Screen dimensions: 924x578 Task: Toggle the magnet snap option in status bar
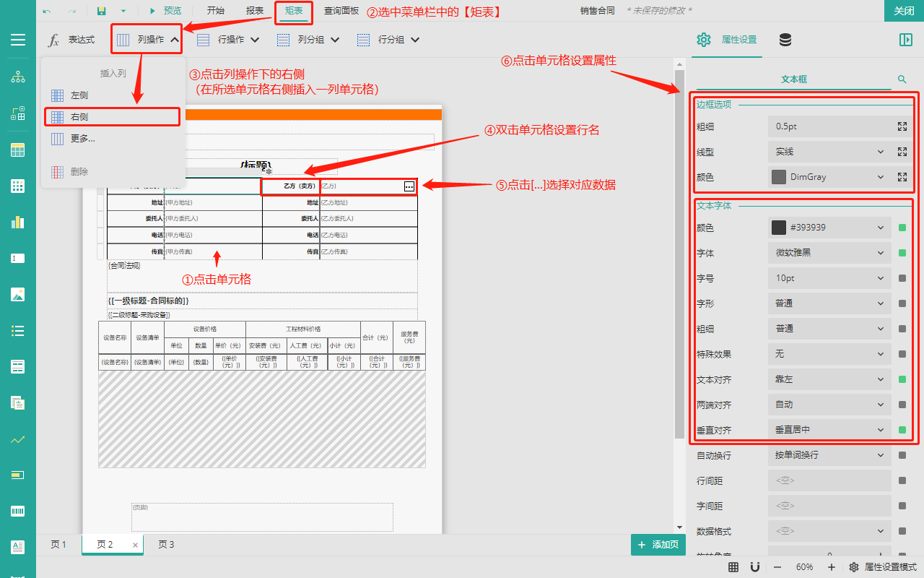tap(755, 567)
